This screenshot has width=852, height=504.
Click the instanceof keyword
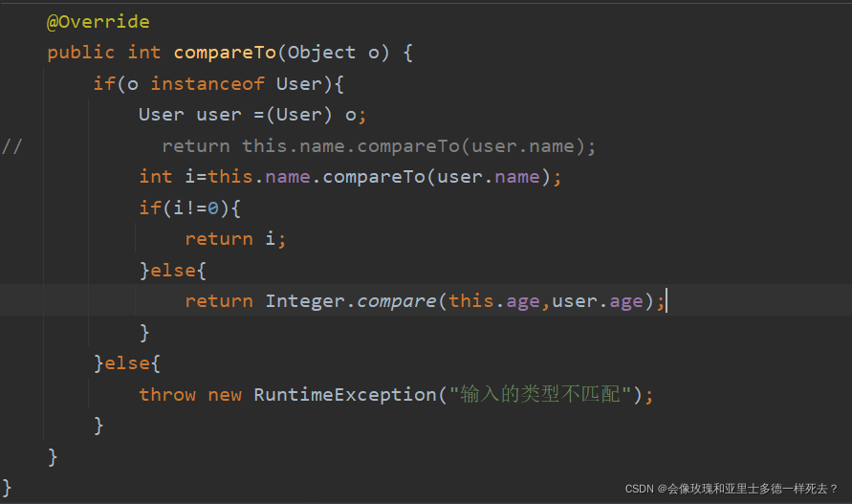pyautogui.click(x=208, y=84)
